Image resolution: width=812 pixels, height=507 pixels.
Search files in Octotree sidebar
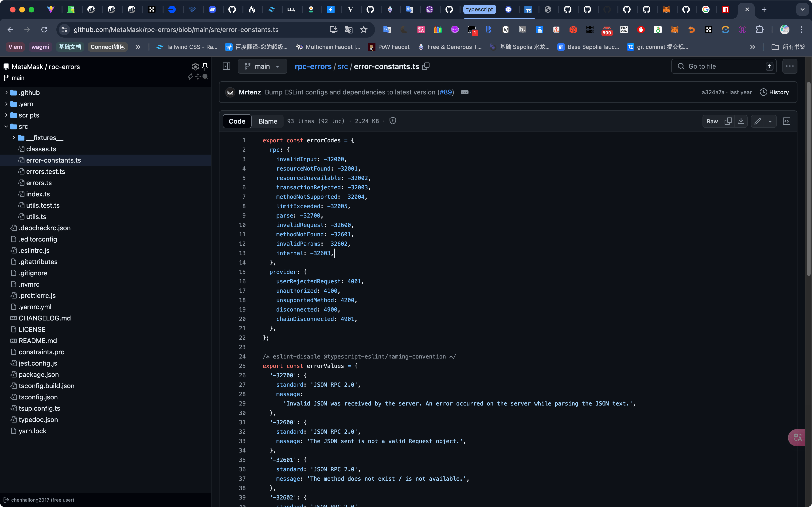pos(206,77)
